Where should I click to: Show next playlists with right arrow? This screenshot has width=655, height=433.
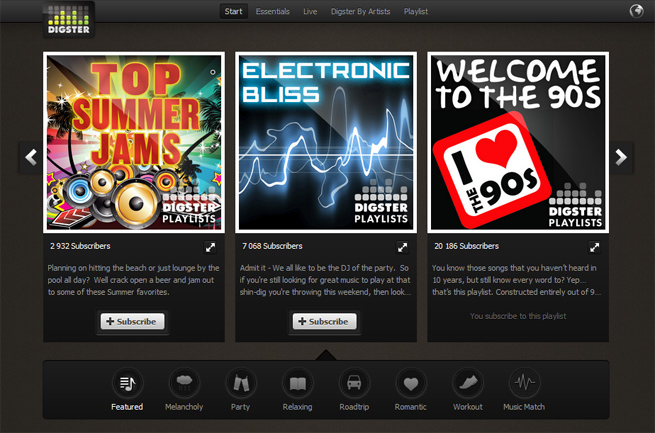tap(621, 157)
